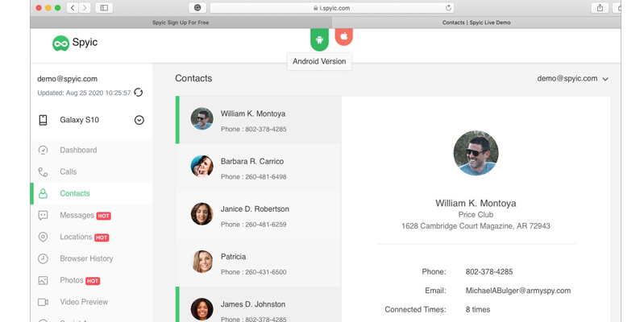
Task: Go back with the Safari back arrow
Action: tap(73, 8)
